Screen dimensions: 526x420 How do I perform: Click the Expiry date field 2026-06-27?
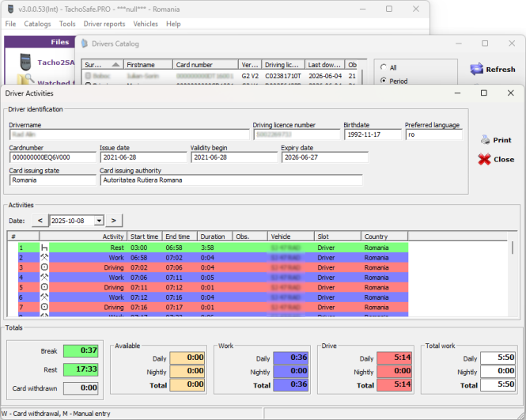point(325,157)
